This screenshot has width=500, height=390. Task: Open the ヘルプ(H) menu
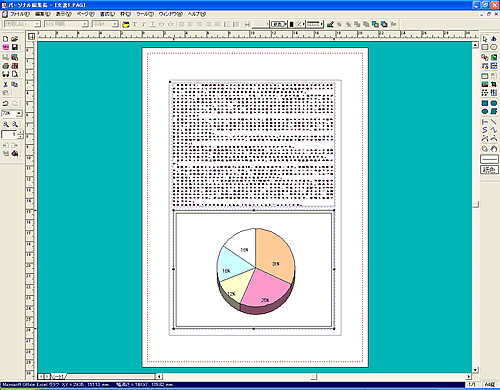(x=197, y=14)
